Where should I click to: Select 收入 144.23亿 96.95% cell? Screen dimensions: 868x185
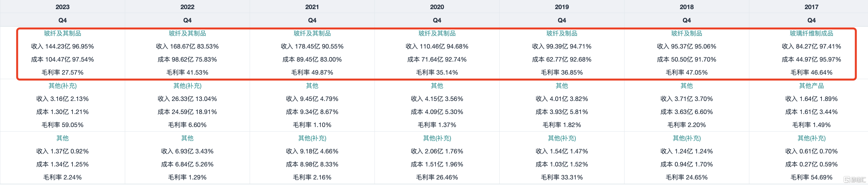coord(62,46)
